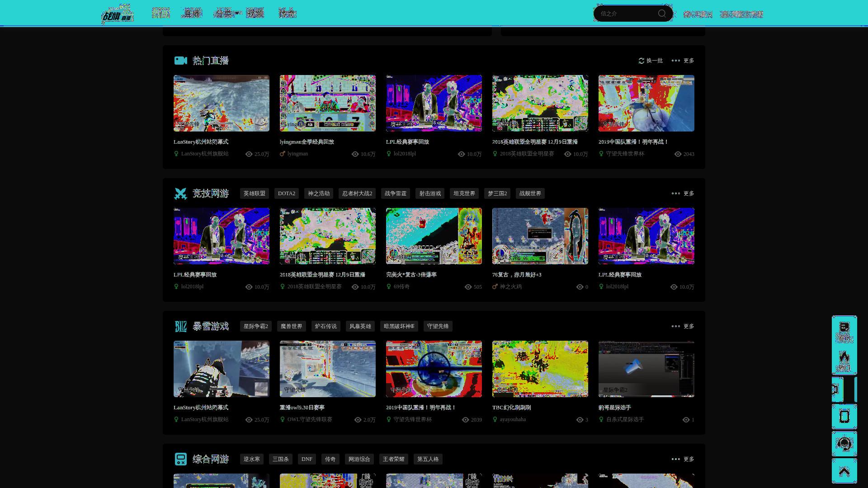Click the headset customer service icon
Screen dimensions: 868x488
pos(844,444)
